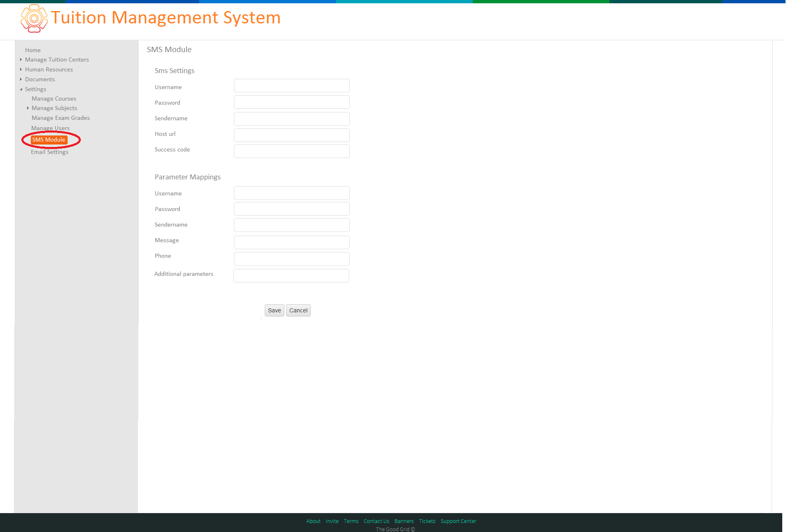Click the Cancel button
This screenshot has height=532, width=788.
[298, 310]
